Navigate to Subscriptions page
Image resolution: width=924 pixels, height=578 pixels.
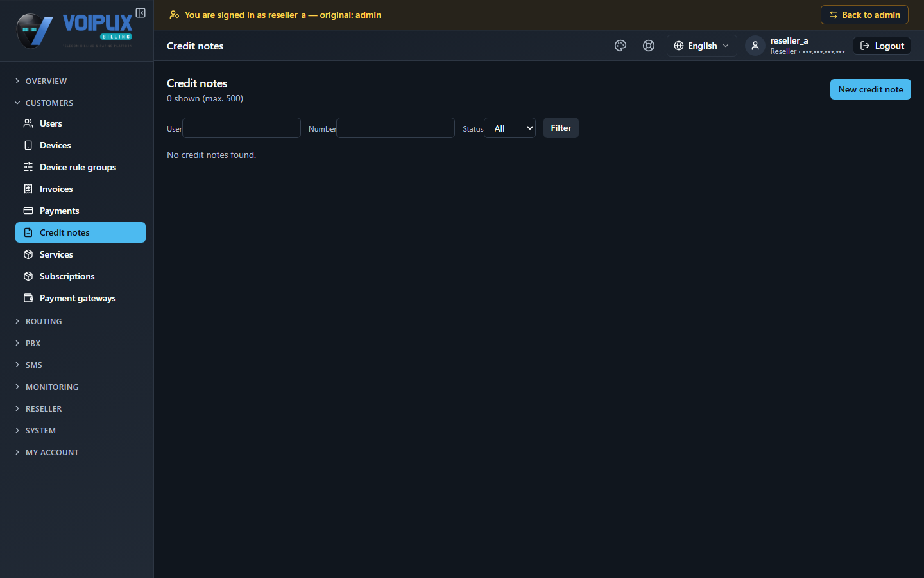(x=80, y=276)
